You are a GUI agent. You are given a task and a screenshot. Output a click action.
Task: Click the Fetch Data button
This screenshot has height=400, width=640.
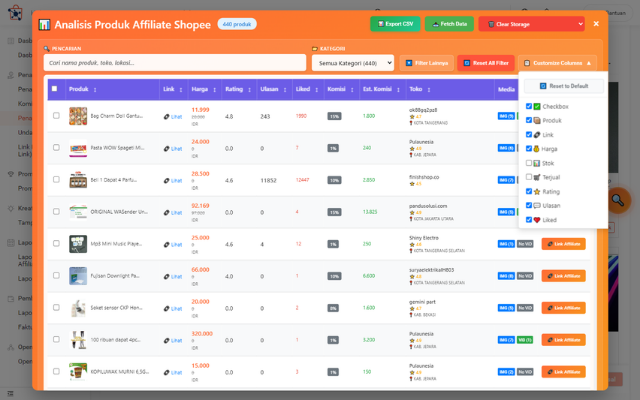click(x=449, y=24)
